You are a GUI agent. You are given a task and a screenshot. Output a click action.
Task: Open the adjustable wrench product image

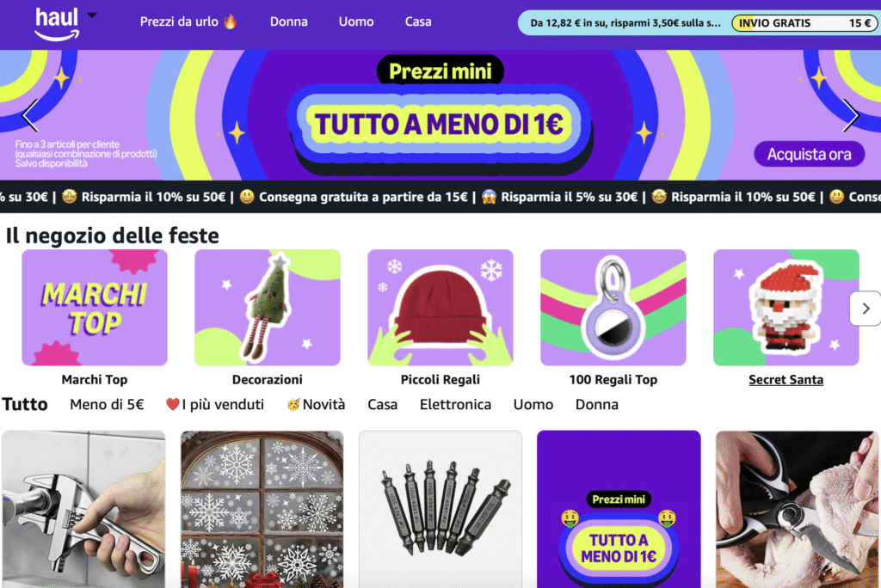tap(83, 510)
